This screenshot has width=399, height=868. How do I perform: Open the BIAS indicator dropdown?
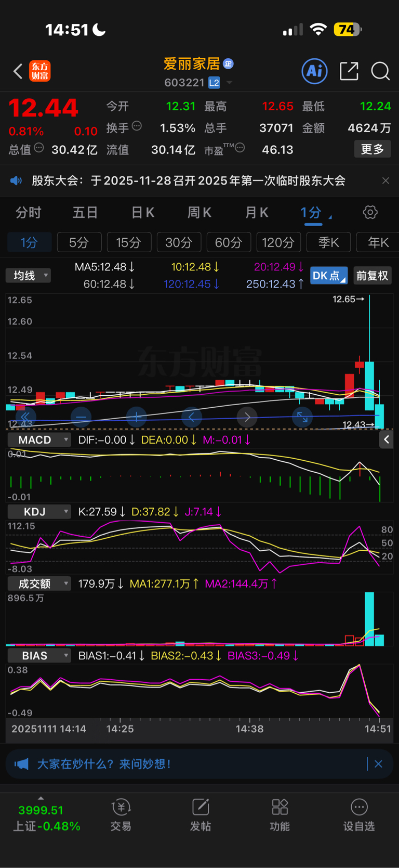pos(39,655)
